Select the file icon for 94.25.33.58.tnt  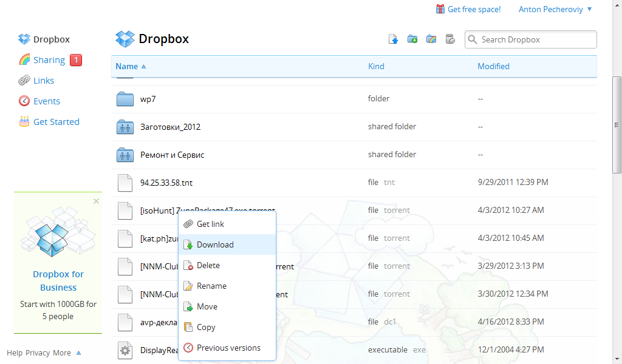[x=125, y=183]
